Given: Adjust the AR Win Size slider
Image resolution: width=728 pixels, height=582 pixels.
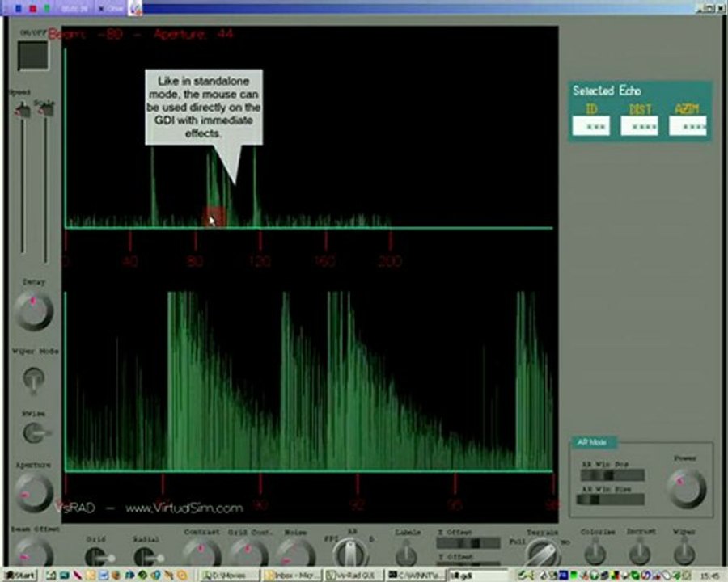Looking at the screenshot, I should [610, 500].
